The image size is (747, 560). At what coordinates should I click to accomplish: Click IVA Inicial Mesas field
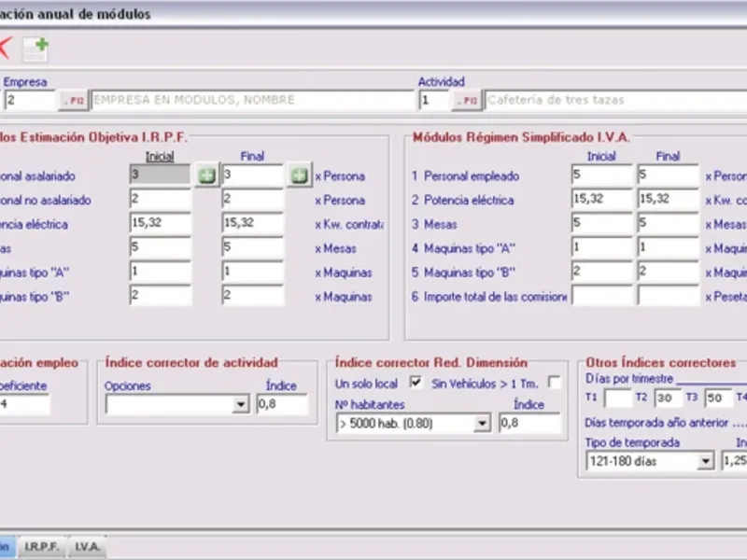601,223
